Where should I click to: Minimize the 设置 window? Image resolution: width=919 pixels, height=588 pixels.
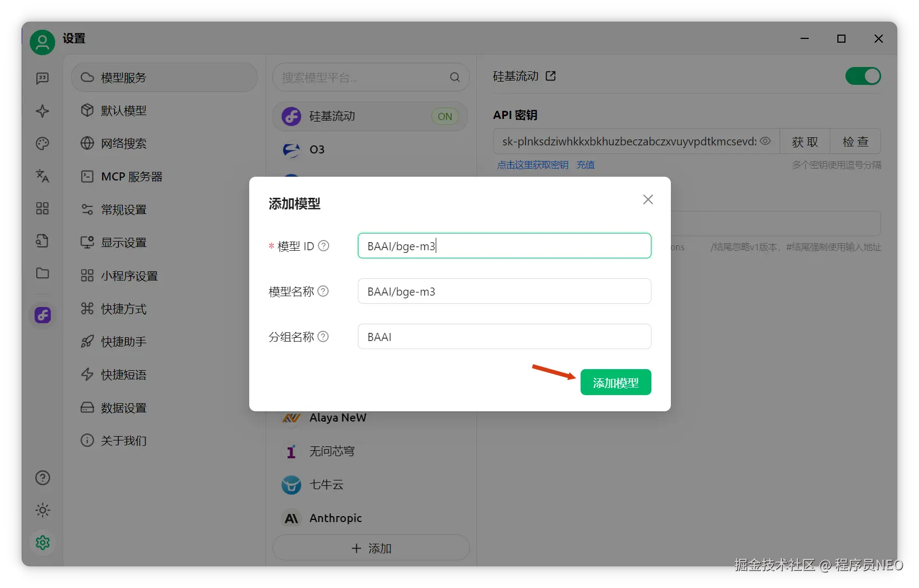[804, 38]
